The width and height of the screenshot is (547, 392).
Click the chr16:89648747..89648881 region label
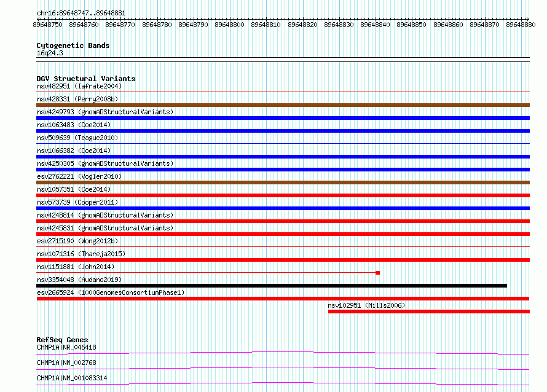point(81,13)
